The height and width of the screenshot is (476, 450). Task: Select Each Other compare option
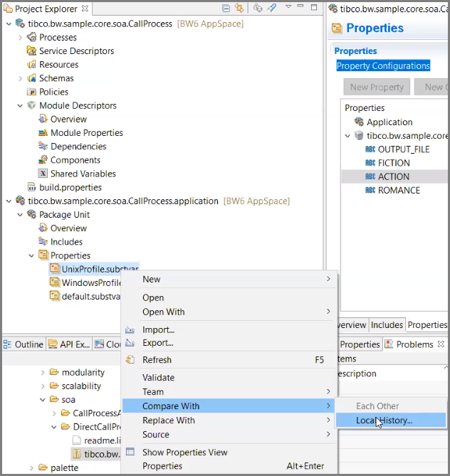pos(391,406)
